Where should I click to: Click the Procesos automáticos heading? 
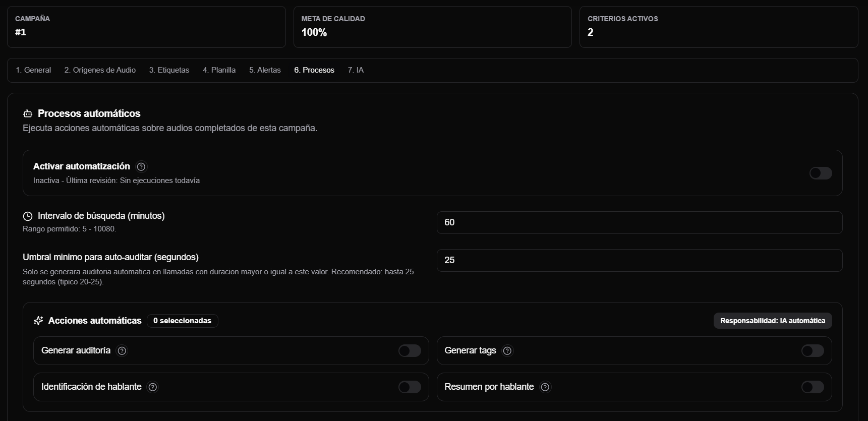89,114
